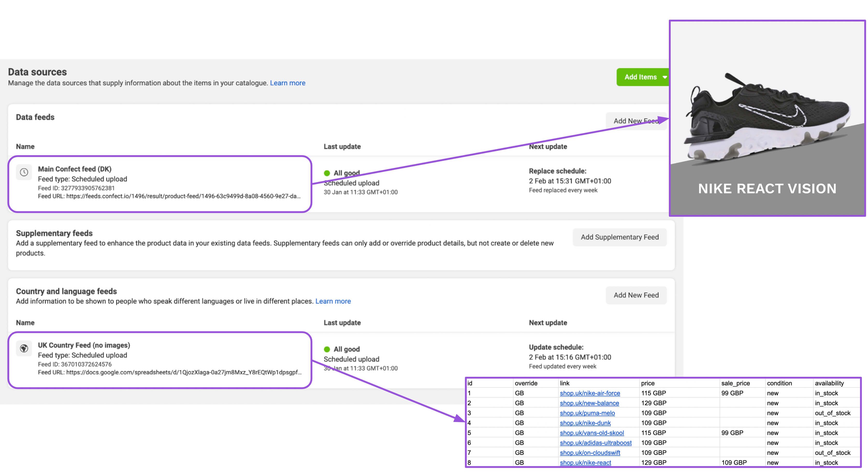Open shop.uk/nike-react link in spreadsheet

pyautogui.click(x=585, y=463)
